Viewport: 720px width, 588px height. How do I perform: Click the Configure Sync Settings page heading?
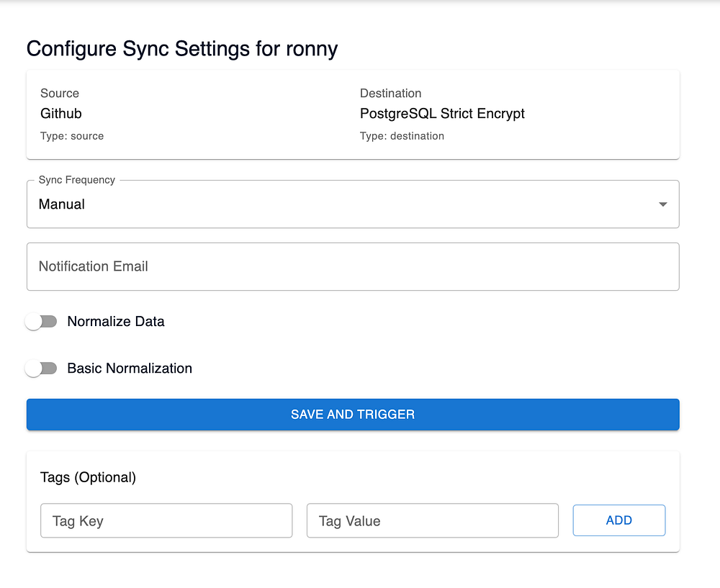pos(182,49)
